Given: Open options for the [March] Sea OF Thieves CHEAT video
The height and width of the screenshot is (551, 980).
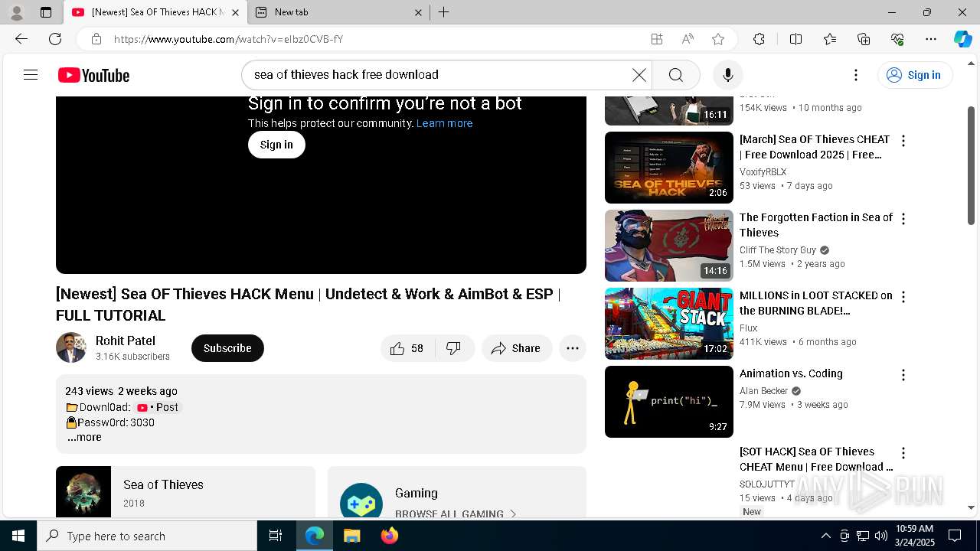Looking at the screenshot, I should pos(903,141).
